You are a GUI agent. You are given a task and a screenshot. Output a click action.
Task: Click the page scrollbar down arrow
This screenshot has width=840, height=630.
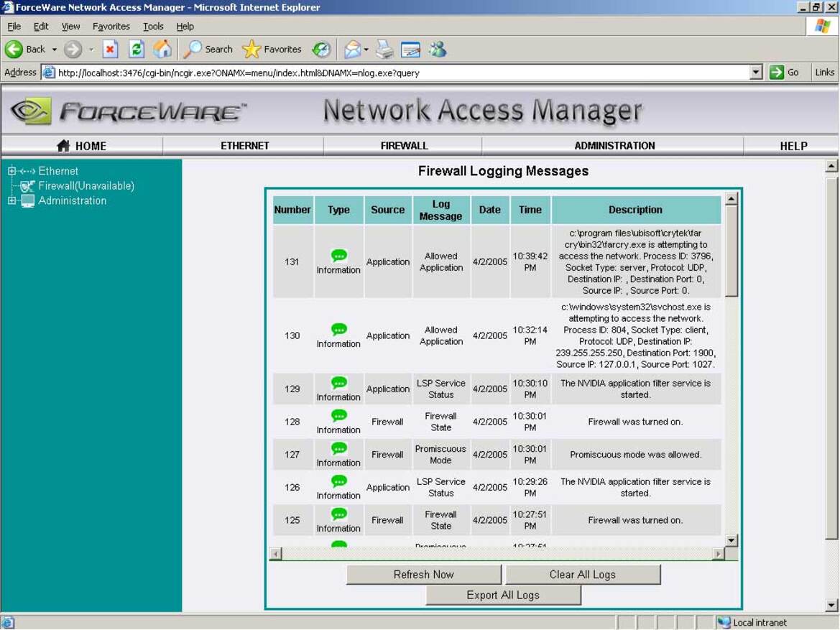tap(831, 606)
